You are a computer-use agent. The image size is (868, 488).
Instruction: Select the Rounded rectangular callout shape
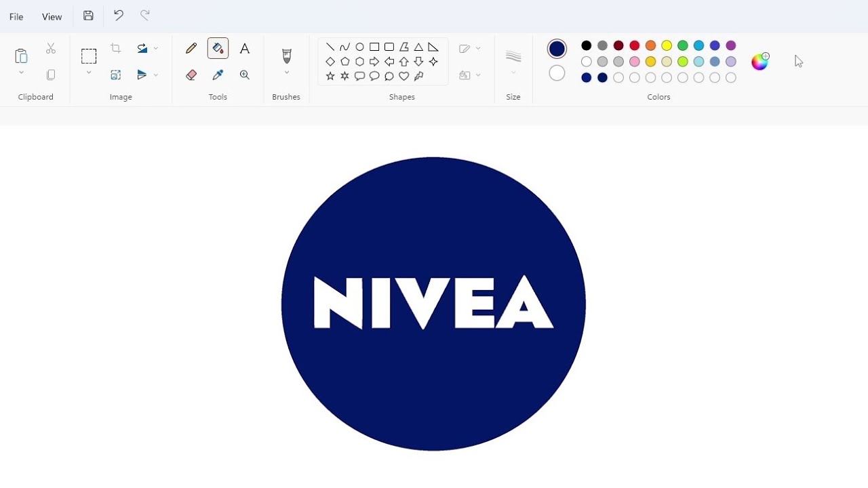click(x=359, y=76)
